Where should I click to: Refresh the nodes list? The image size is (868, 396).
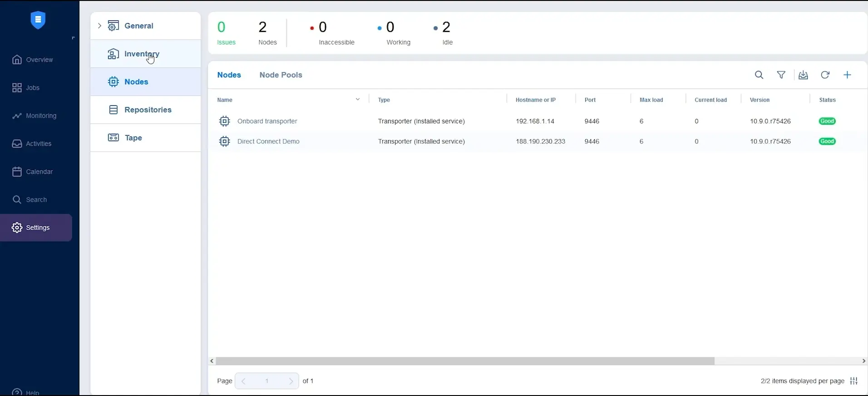(x=825, y=75)
